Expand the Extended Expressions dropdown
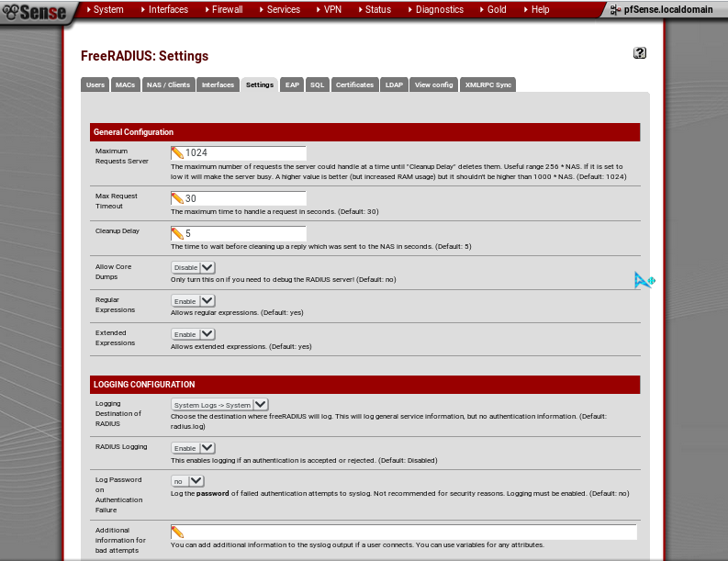The height and width of the screenshot is (561, 728). tap(193, 334)
